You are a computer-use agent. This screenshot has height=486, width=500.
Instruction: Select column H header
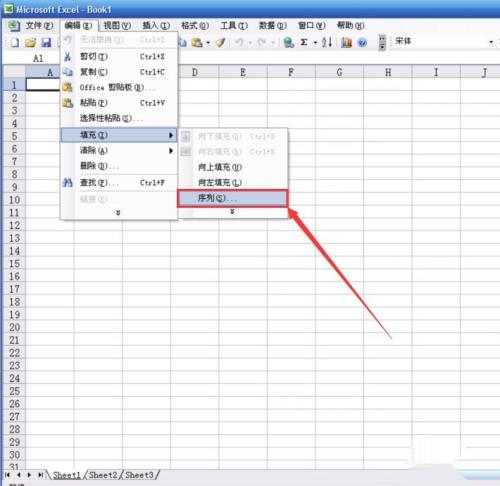pyautogui.click(x=388, y=72)
